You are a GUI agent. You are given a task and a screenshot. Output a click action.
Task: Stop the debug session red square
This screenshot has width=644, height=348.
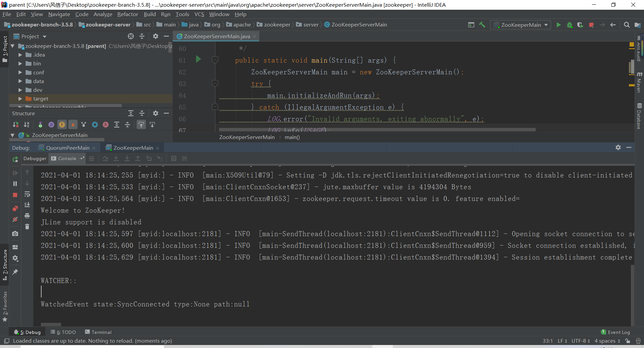[15, 195]
